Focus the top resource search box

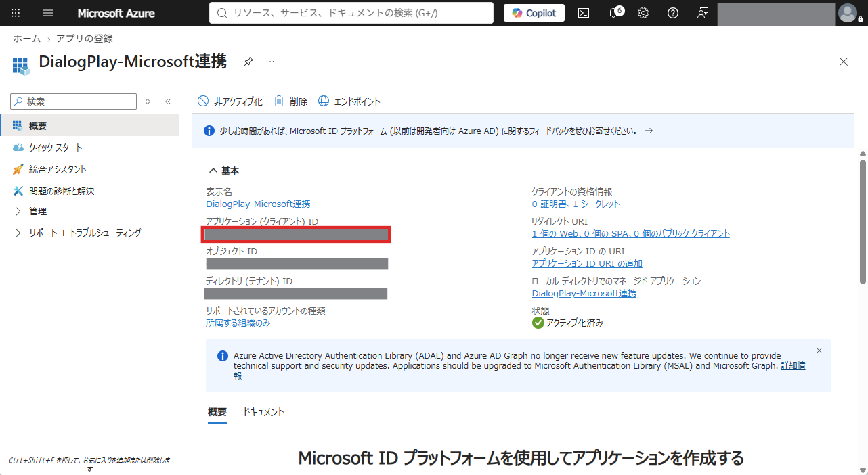(x=351, y=13)
